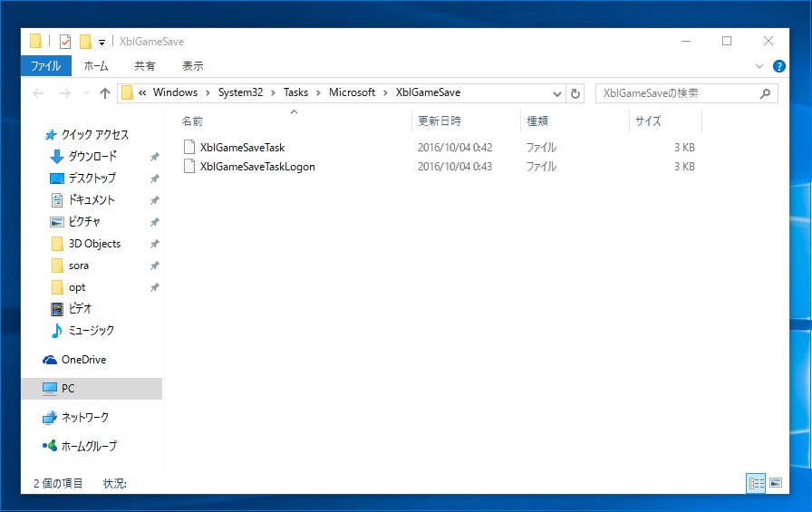Select the XblGameSaveTaskLogon file

pos(257,167)
